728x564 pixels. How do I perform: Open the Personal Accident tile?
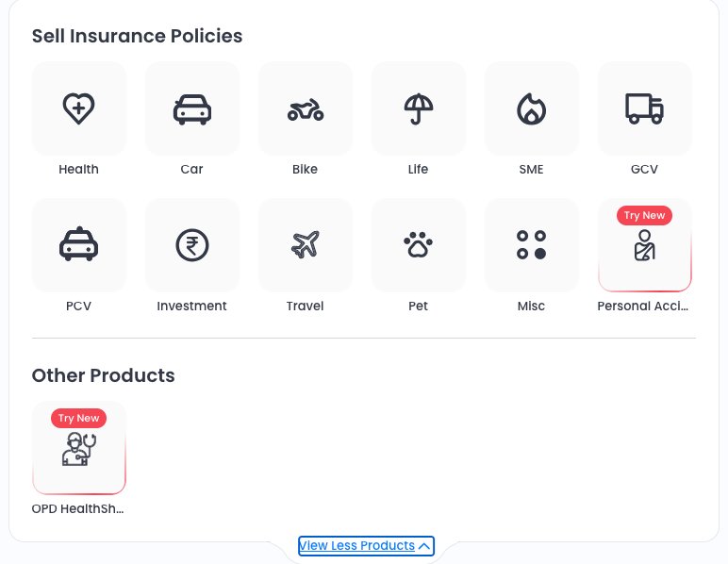(644, 250)
